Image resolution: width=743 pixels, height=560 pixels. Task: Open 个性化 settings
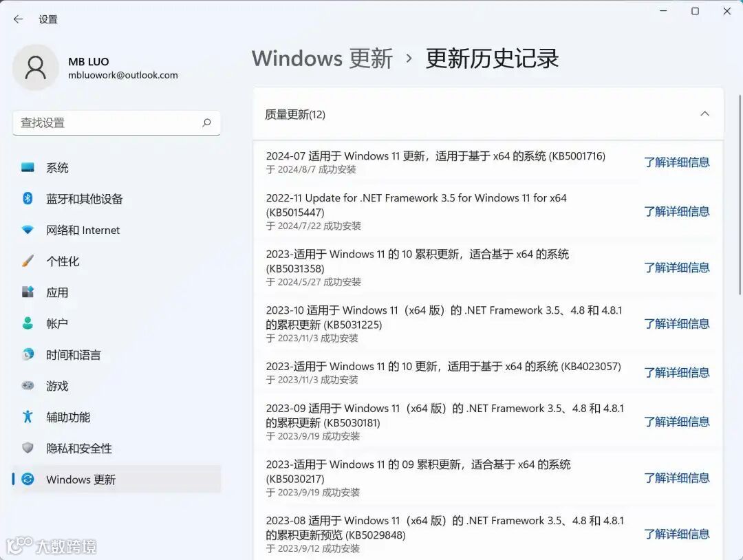pos(116,261)
